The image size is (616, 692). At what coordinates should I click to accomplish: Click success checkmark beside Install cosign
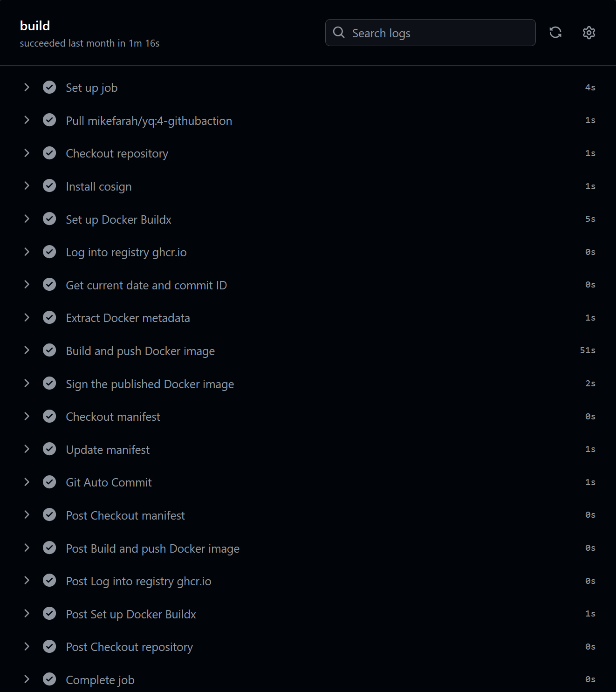click(x=49, y=186)
